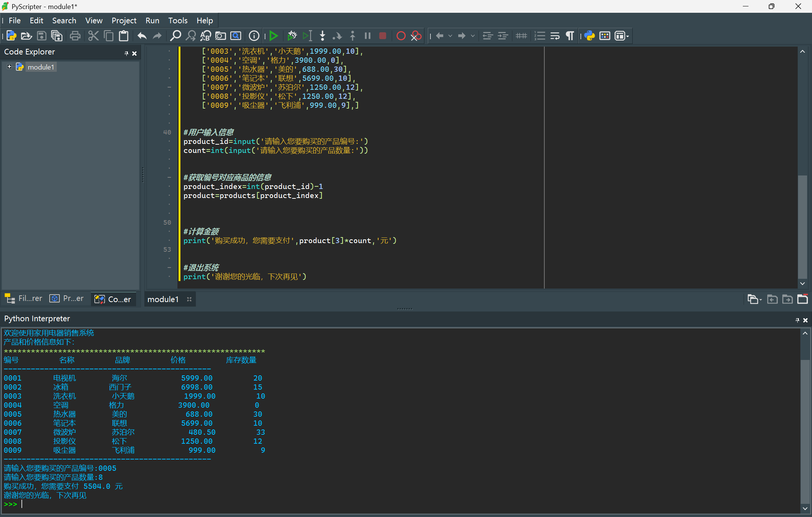
Task: Open the back navigation history dropdown
Action: [450, 36]
